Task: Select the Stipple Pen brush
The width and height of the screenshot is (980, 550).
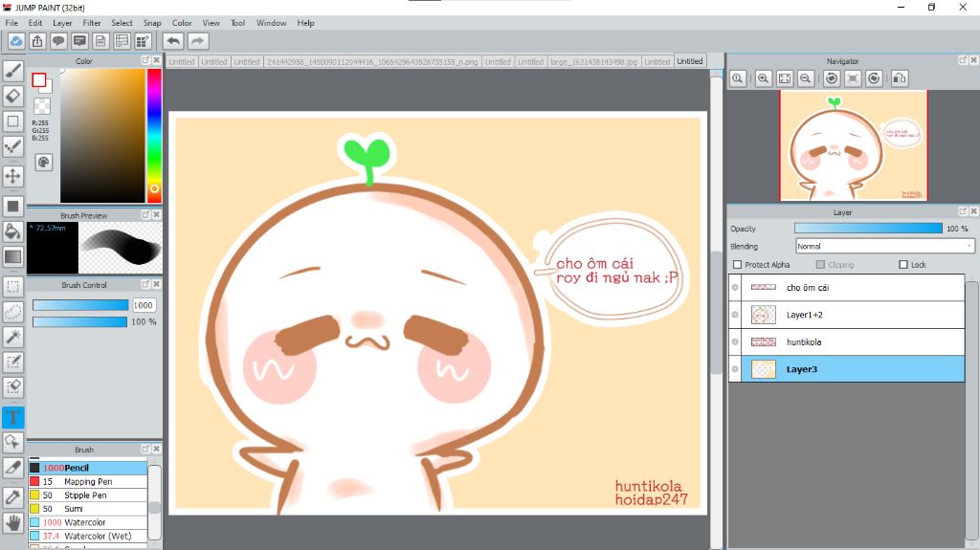Action: pyautogui.click(x=87, y=495)
